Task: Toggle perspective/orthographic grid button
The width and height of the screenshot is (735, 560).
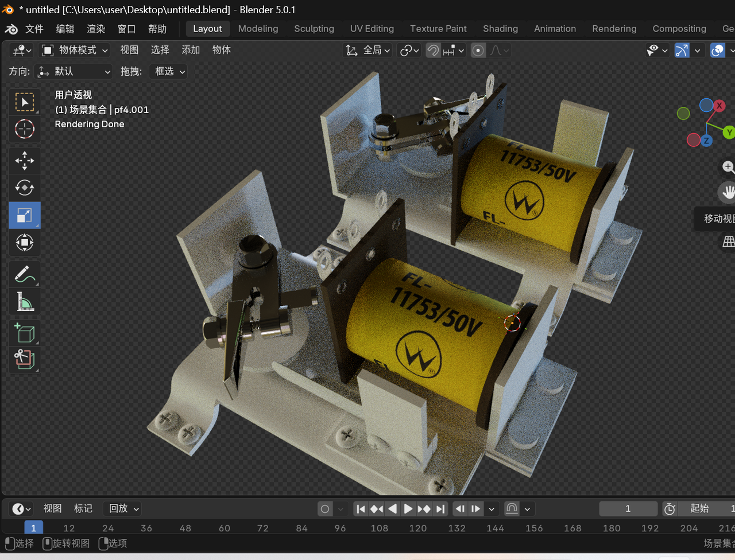Action: (728, 242)
